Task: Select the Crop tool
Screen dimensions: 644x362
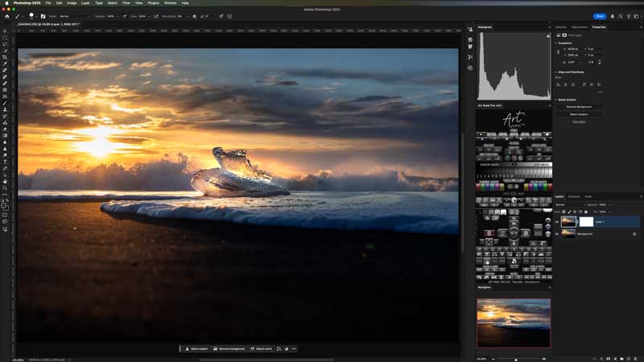Action: (5, 57)
